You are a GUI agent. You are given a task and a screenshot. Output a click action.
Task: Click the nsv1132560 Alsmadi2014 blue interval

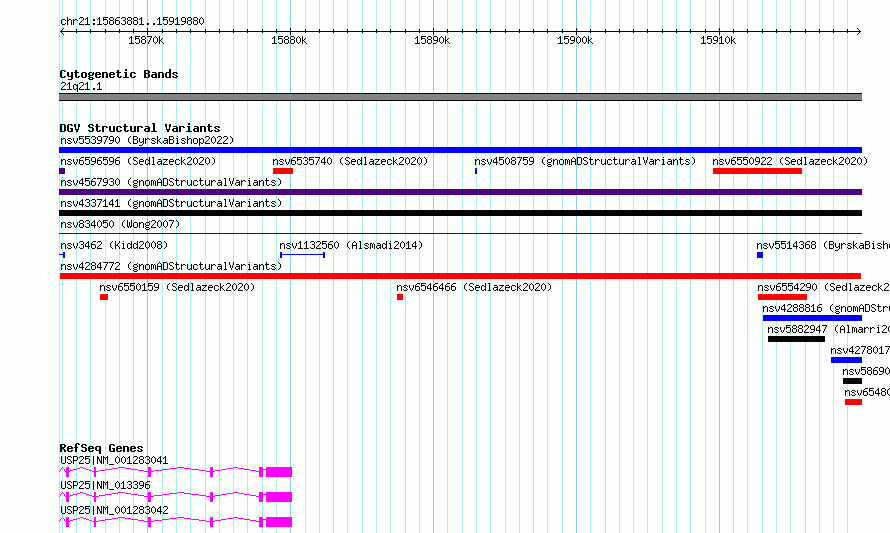tap(302, 255)
